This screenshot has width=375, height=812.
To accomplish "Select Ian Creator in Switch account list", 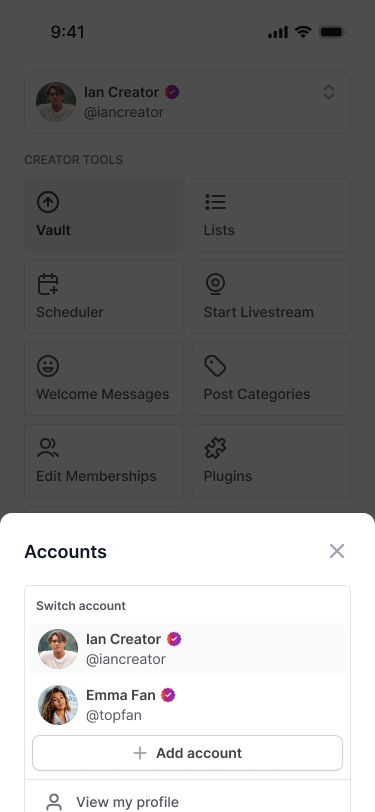I will click(x=188, y=649).
